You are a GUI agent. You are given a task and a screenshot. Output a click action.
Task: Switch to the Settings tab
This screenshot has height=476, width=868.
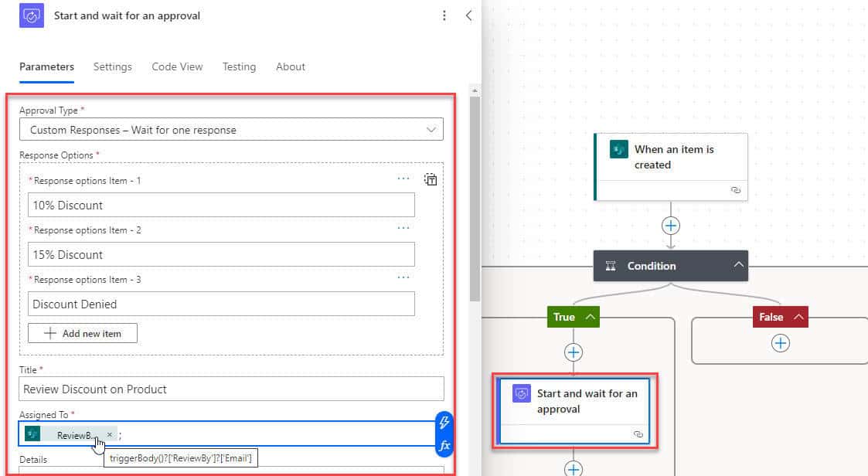tap(112, 67)
